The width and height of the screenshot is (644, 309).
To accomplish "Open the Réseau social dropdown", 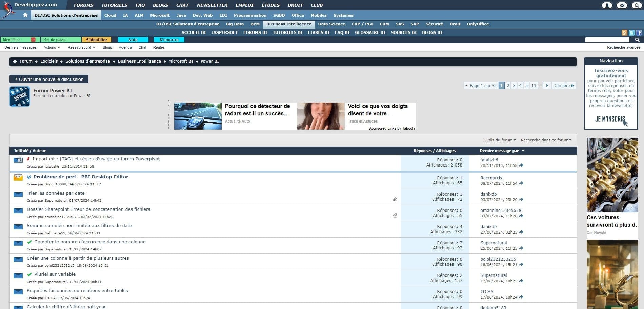I will (x=81, y=48).
